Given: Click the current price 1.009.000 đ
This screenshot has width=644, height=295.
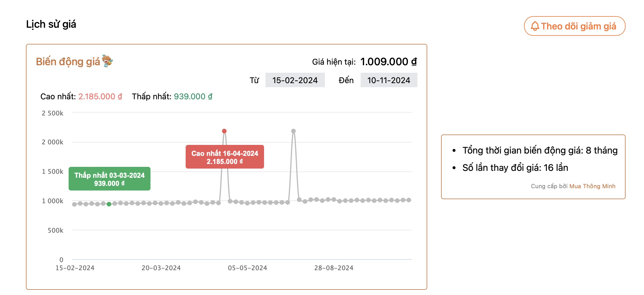Looking at the screenshot, I should [x=388, y=61].
